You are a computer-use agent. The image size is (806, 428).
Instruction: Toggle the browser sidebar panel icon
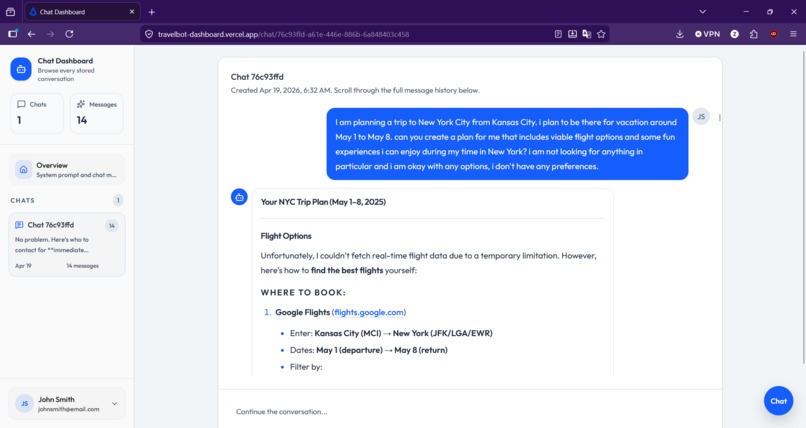click(x=12, y=34)
